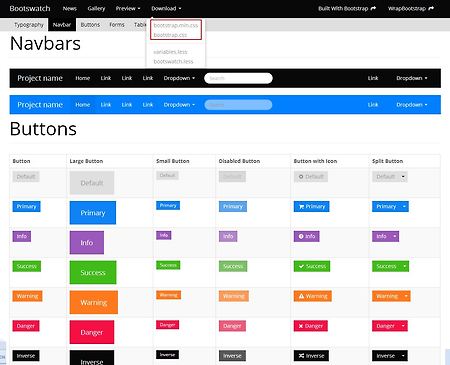450x365 pixels.
Task: Click the gear icon Default button
Action: click(x=311, y=176)
